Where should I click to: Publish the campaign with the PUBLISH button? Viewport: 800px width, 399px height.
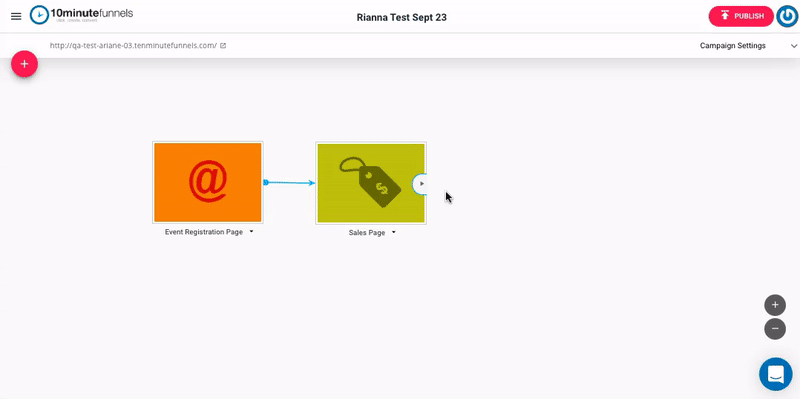741,16
